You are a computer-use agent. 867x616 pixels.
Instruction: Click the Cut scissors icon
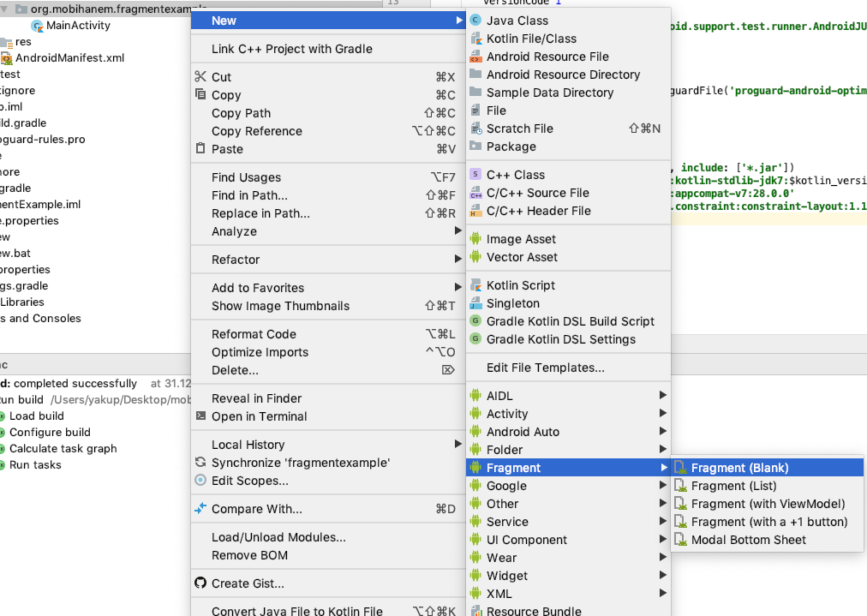pyautogui.click(x=200, y=76)
